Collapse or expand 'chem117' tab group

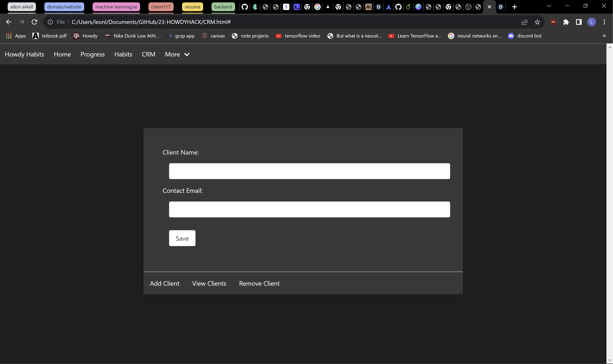(161, 7)
